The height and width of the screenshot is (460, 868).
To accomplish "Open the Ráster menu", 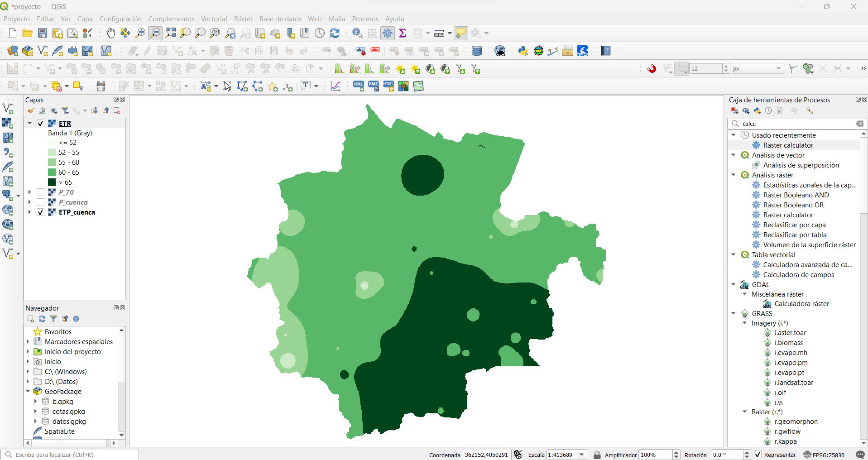I will [243, 19].
